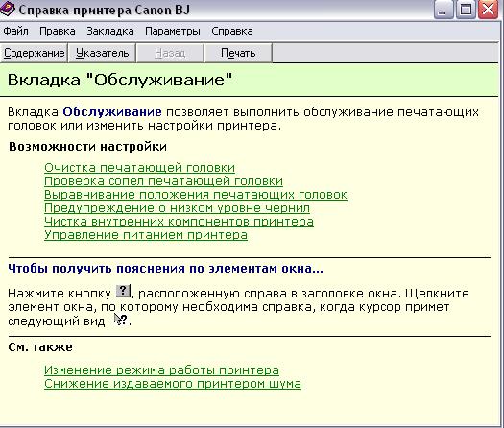The height and width of the screenshot is (428, 504).
Task: Open link Чистка внутренних компонентов принтера
Action: click(x=179, y=222)
